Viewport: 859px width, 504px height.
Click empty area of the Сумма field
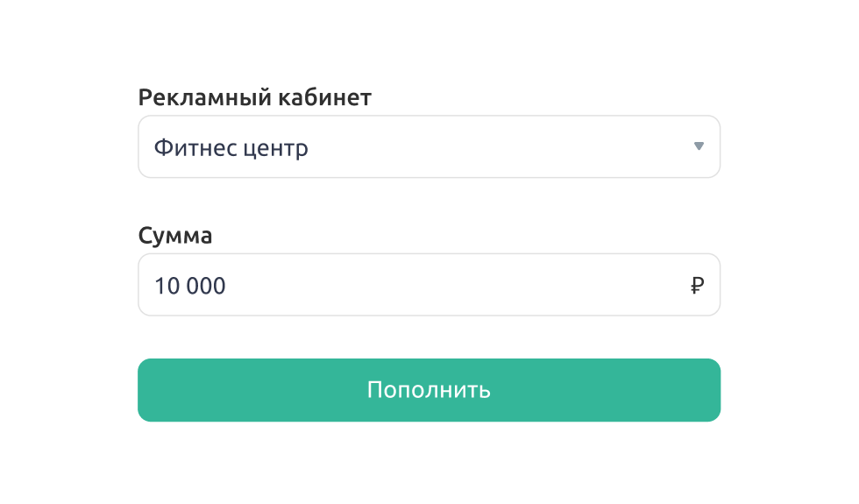click(455, 285)
